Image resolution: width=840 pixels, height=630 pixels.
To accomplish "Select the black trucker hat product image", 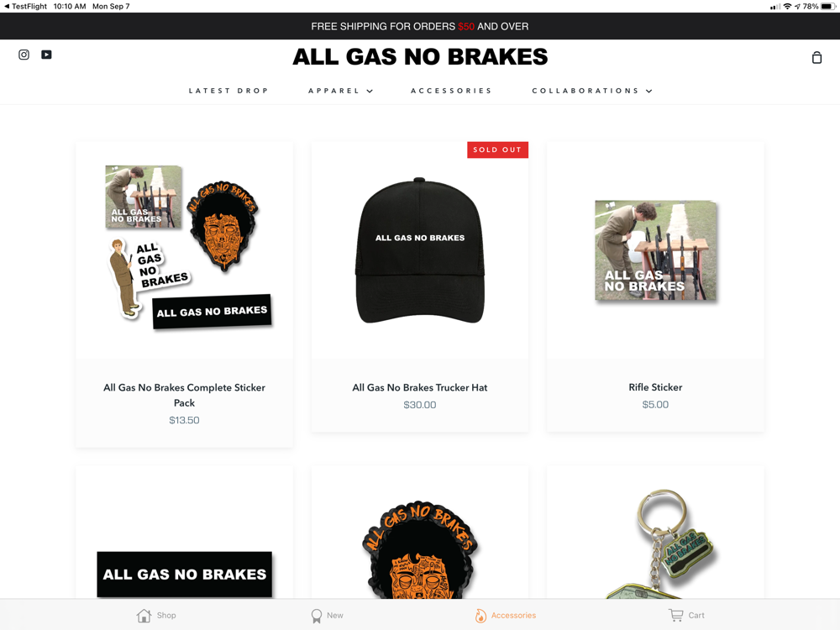I will click(420, 250).
